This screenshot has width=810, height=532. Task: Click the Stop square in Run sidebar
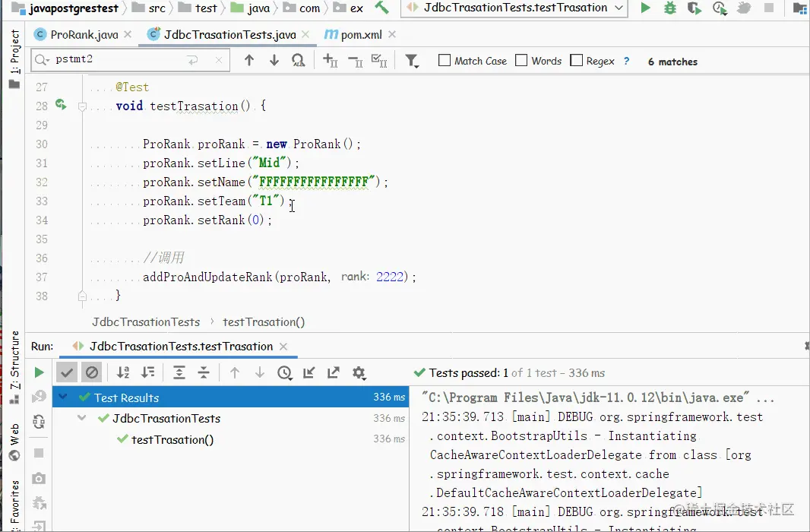(x=39, y=453)
